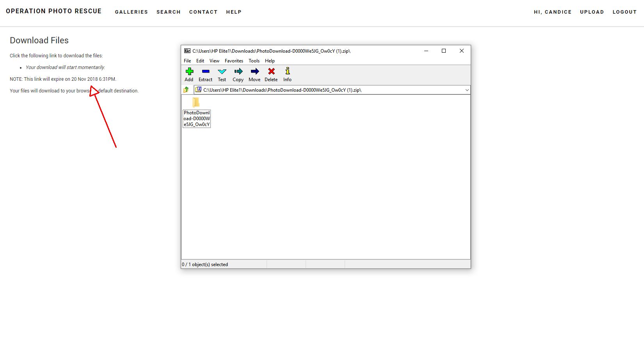This screenshot has width=644, height=341.
Task: Open the Upload page
Action: coord(592,12)
